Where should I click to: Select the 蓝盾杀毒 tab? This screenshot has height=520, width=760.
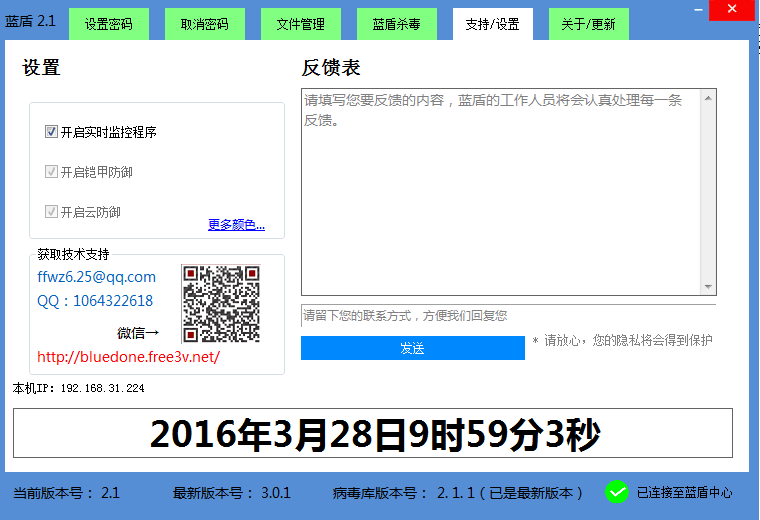[396, 24]
